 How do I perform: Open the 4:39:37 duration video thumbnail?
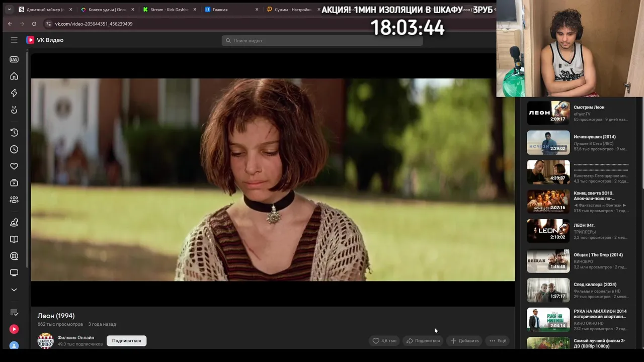coord(548,172)
